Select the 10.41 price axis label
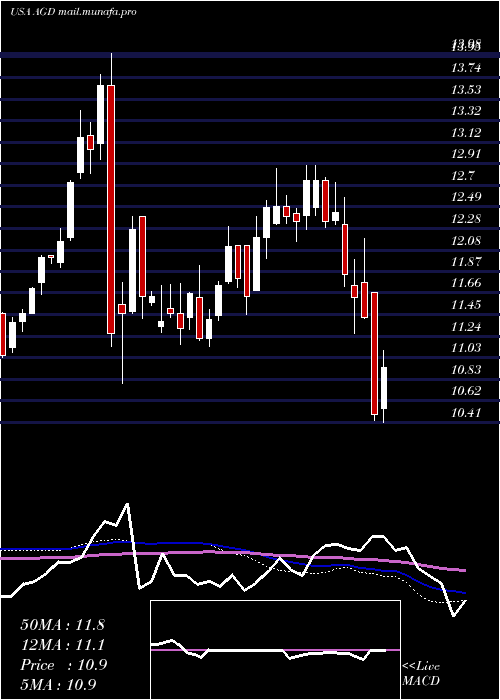This screenshot has height=700, width=500. tap(467, 413)
